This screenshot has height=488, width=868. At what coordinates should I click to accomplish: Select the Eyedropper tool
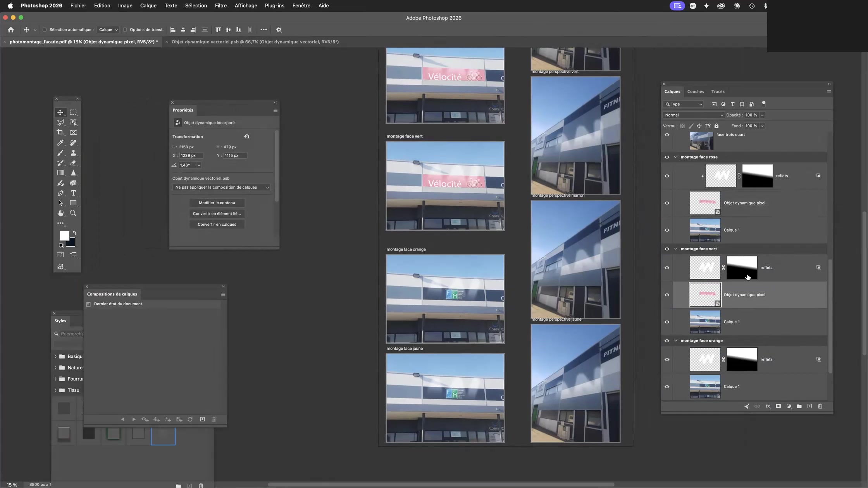(60, 143)
